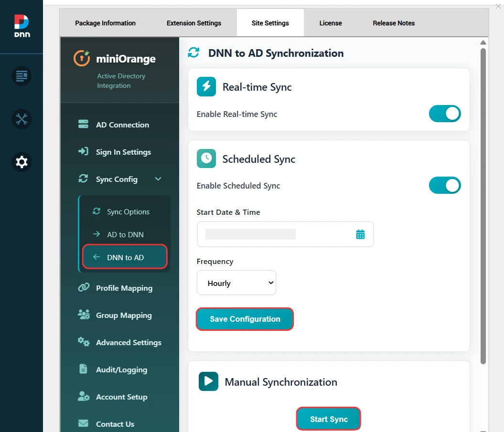Click the AD to DNN right-arrow icon

click(97, 234)
